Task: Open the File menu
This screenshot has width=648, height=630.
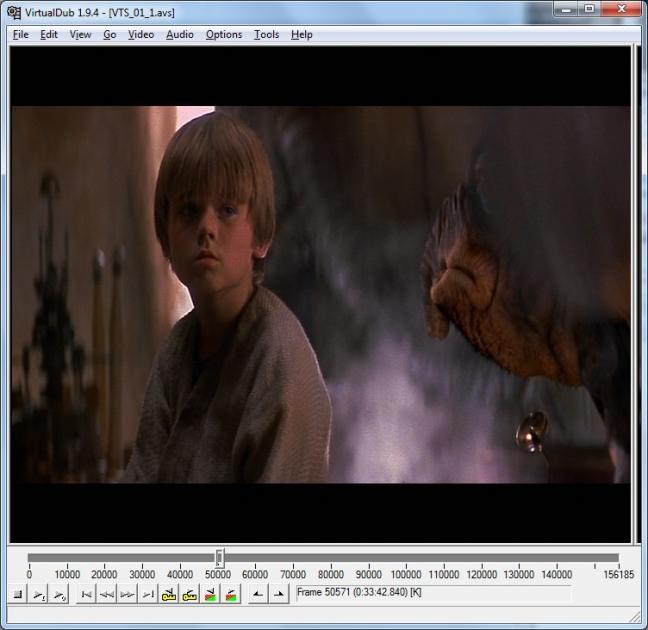Action: (x=21, y=35)
